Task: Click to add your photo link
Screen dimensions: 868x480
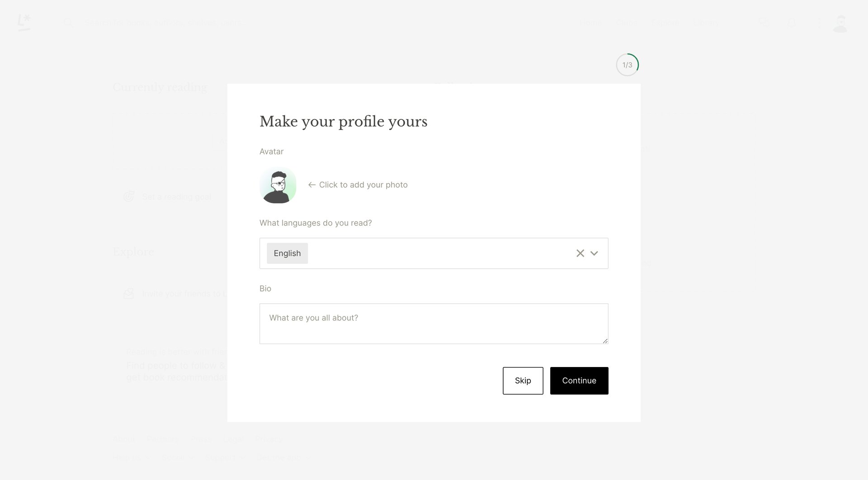Action: coord(363,185)
